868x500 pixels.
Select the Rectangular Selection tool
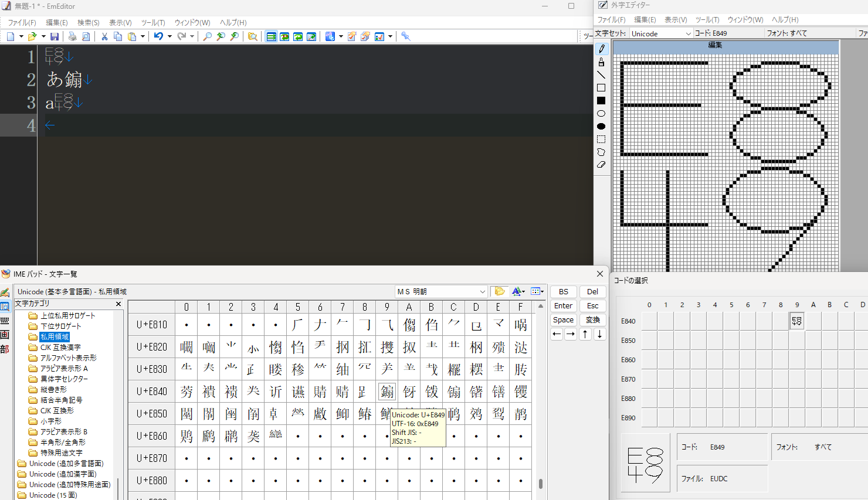point(601,139)
